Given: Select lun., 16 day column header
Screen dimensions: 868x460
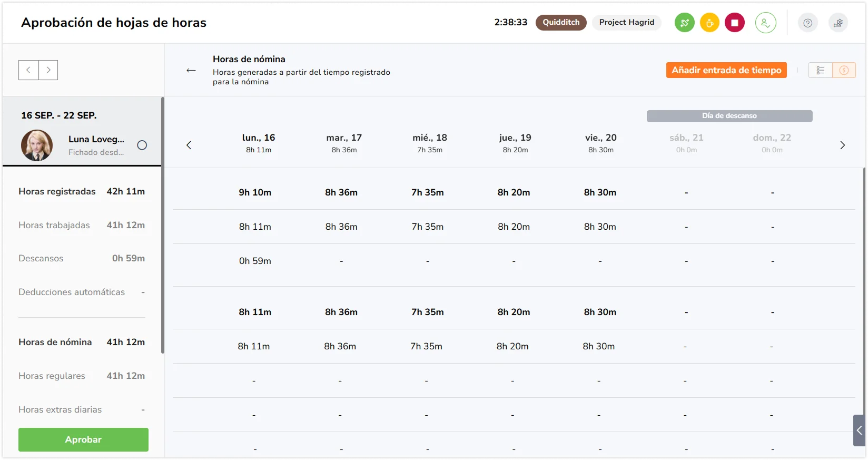Looking at the screenshot, I should (x=259, y=143).
